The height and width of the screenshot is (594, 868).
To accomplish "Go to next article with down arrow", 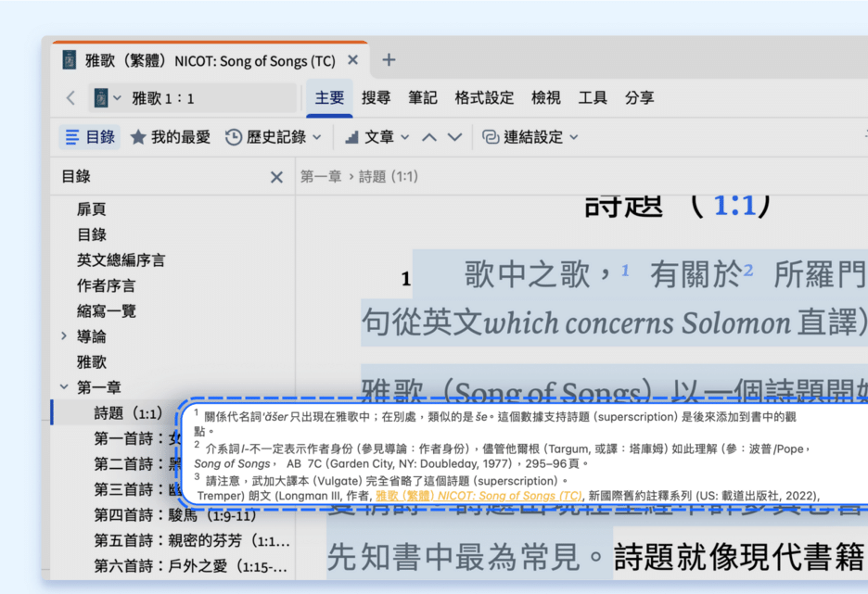I will [x=454, y=137].
